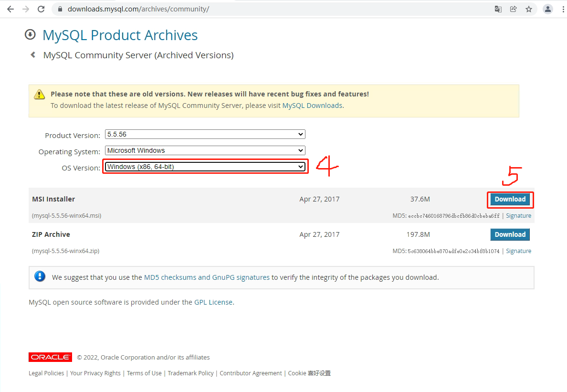Click the back chevron next to Community Server
Image resolution: width=567 pixels, height=392 pixels.
pos(33,54)
